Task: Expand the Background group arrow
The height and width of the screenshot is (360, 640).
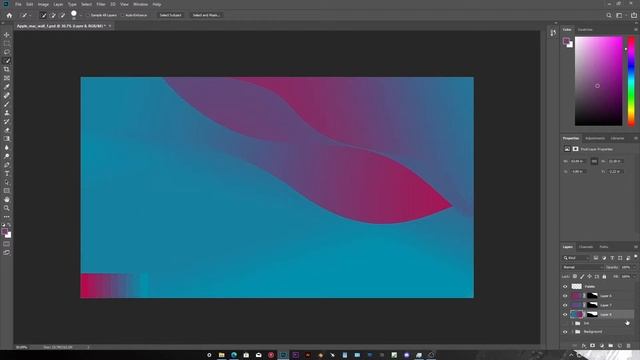Action: (572, 332)
